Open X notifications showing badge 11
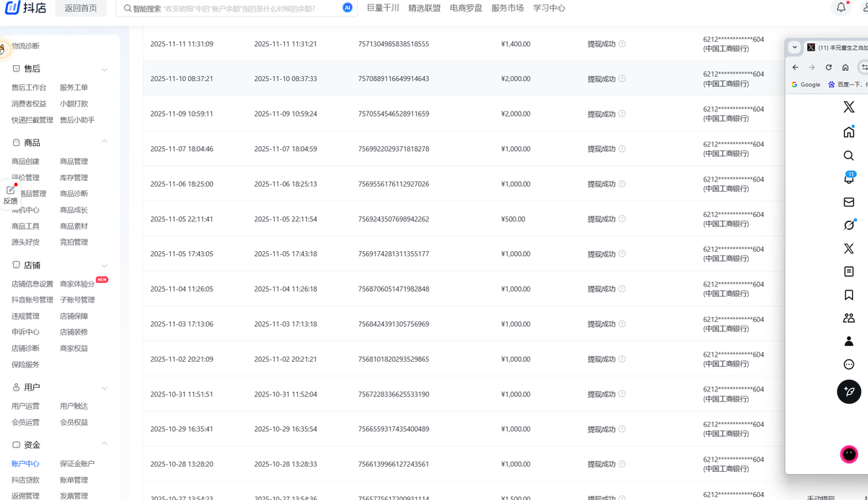Viewport: 868px width, 500px height. pyautogui.click(x=848, y=179)
